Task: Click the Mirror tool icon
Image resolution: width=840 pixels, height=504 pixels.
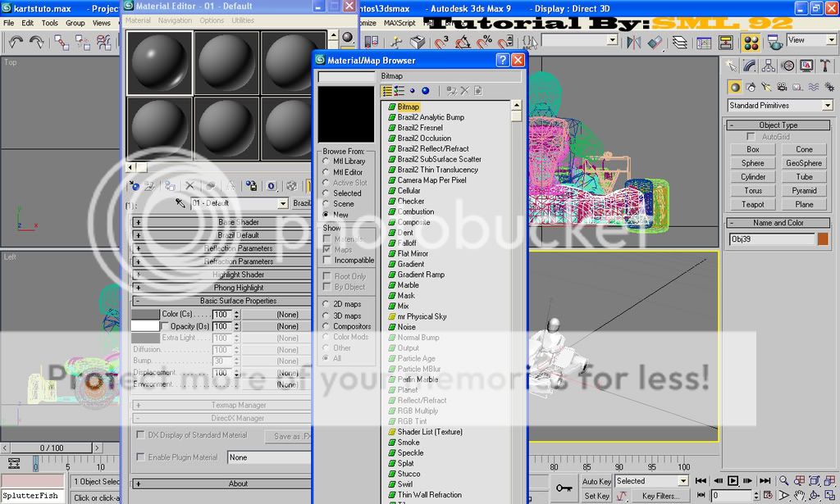Action: (x=633, y=43)
